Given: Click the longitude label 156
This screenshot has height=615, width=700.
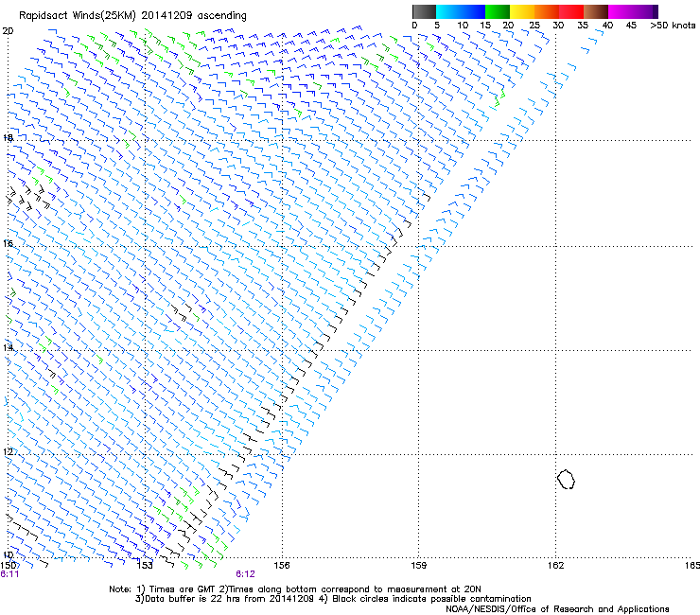Looking at the screenshot, I should [282, 566].
